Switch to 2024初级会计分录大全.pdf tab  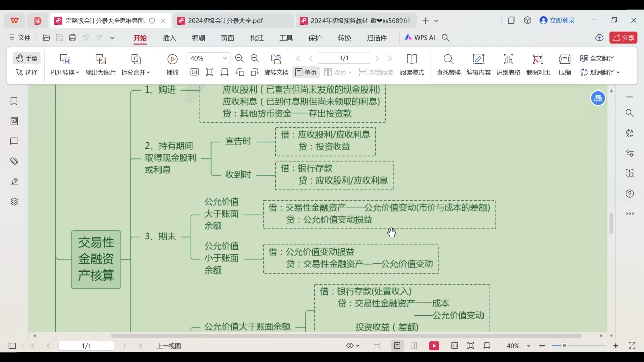233,21
